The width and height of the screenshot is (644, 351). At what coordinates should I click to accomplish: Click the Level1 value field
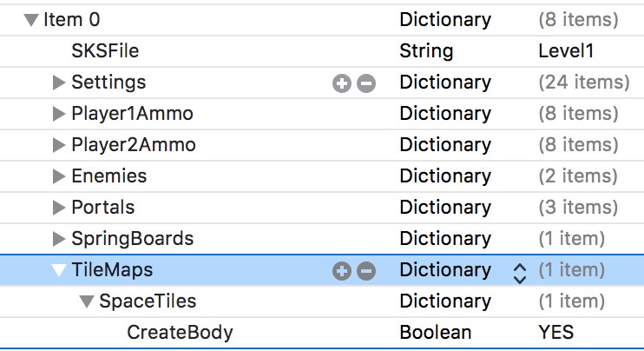click(566, 51)
